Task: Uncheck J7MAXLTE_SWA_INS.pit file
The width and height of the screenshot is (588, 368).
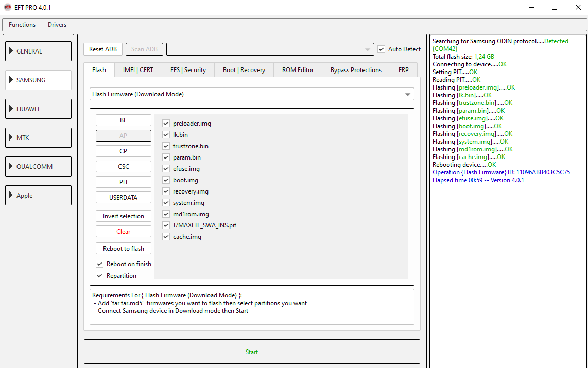Action: pyautogui.click(x=166, y=225)
